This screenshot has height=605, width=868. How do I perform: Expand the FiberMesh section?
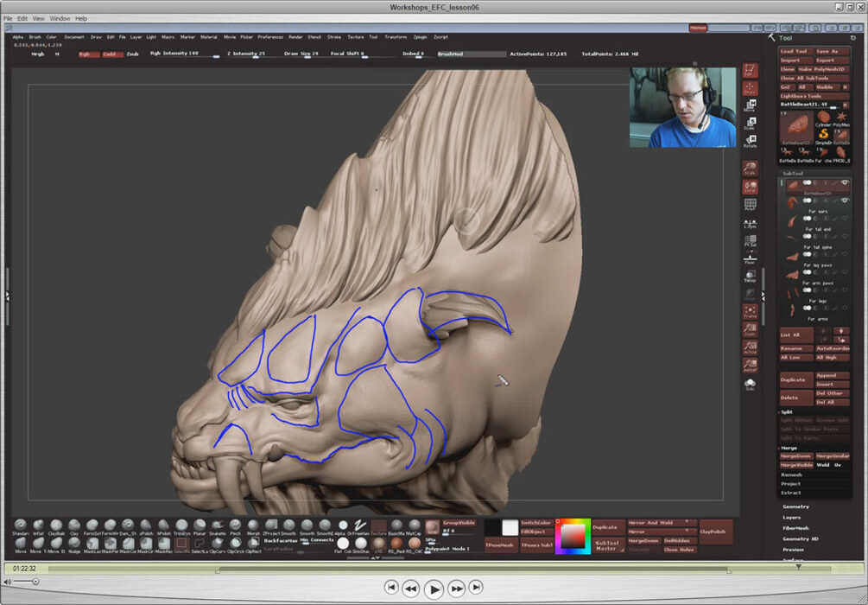[x=796, y=528]
